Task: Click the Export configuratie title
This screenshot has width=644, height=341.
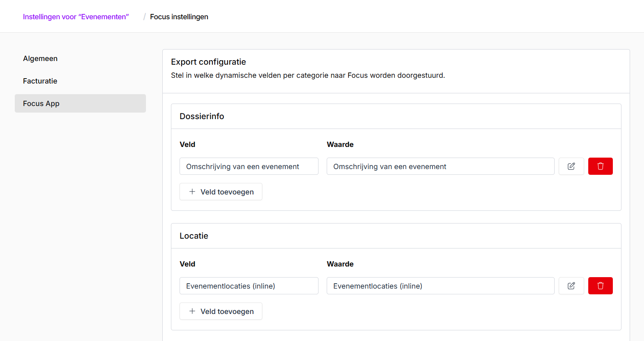Action: (x=208, y=62)
